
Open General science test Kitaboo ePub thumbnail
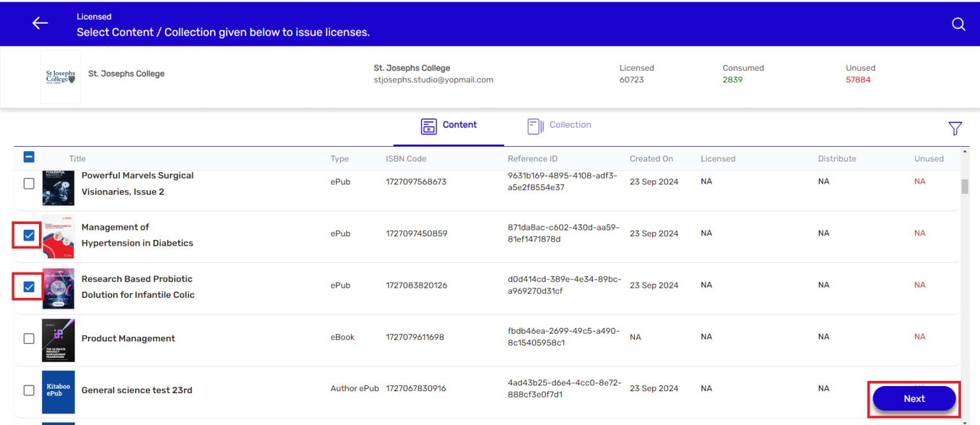point(58,392)
